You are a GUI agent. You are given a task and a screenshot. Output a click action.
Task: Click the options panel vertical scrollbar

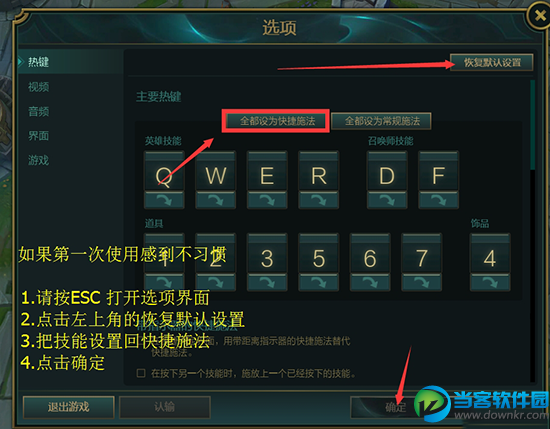point(532,125)
